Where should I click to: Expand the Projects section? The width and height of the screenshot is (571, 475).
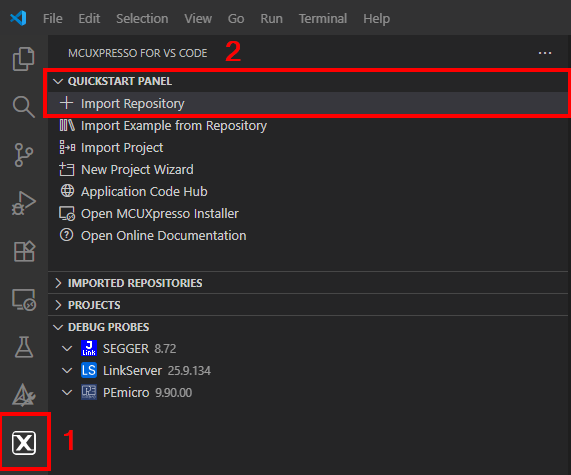(x=58, y=305)
